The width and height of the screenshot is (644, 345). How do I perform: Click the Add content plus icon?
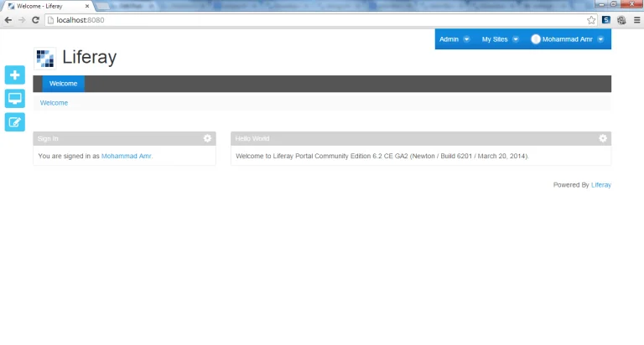click(x=15, y=75)
